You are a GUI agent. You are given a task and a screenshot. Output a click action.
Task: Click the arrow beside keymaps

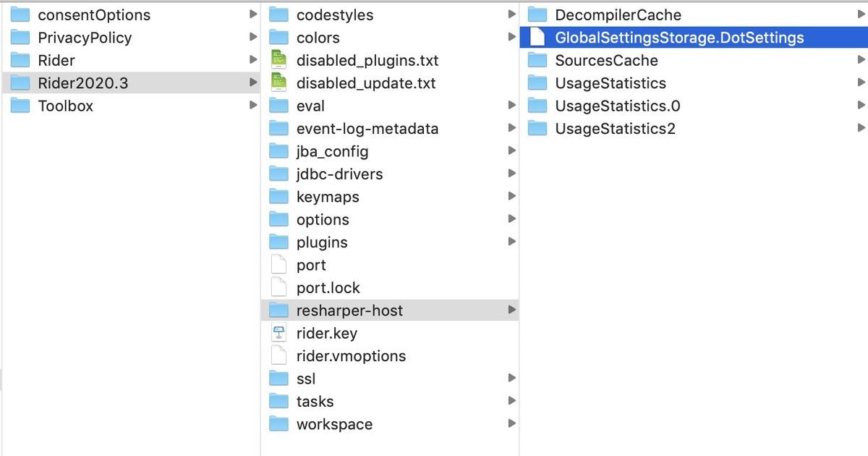[x=511, y=197]
